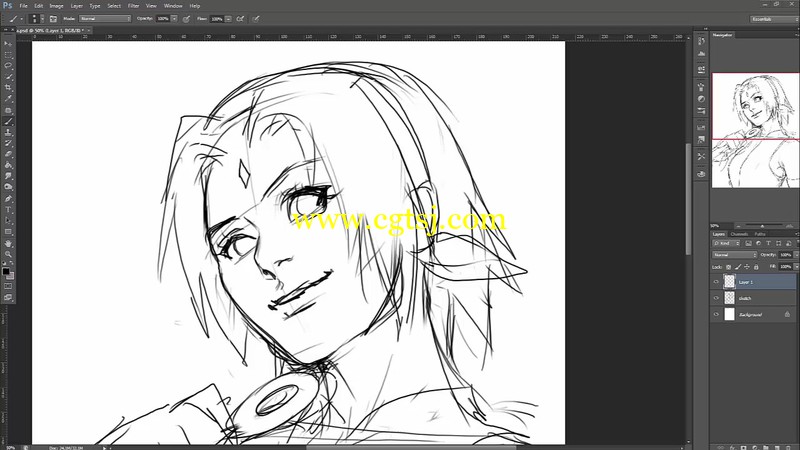Open the Image menu
This screenshot has height=450, width=800.
coord(56,6)
